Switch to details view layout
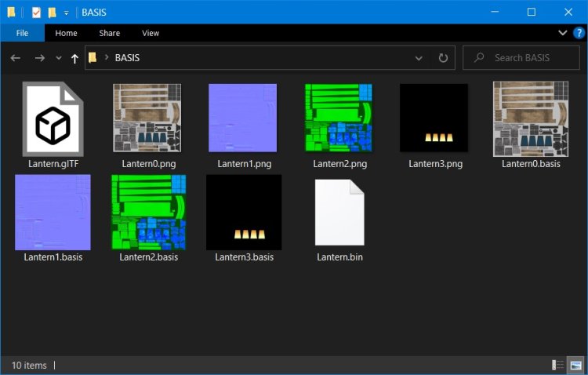The width and height of the screenshot is (588, 375). click(x=558, y=365)
